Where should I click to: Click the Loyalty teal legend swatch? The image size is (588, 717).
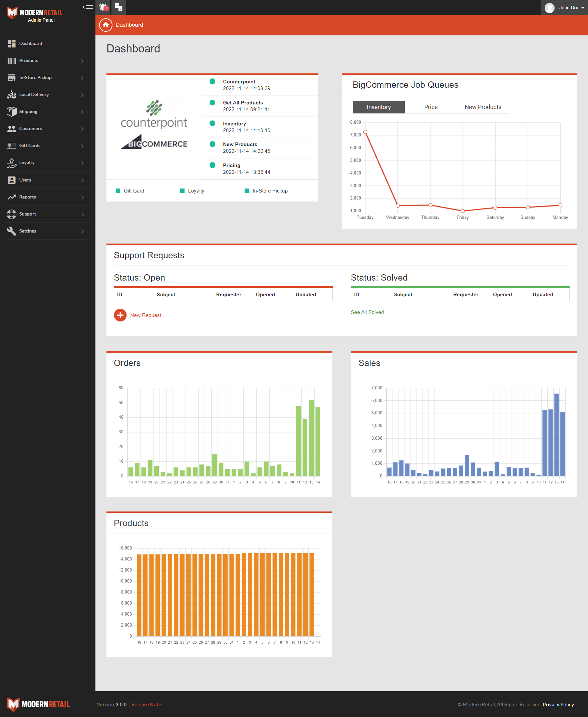pos(182,191)
